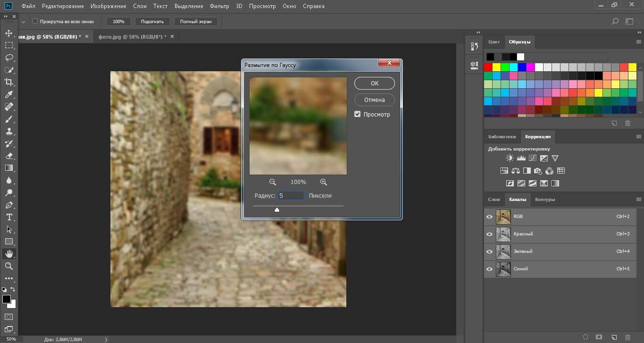
Task: Open the Фильтр menu
Action: click(x=219, y=6)
